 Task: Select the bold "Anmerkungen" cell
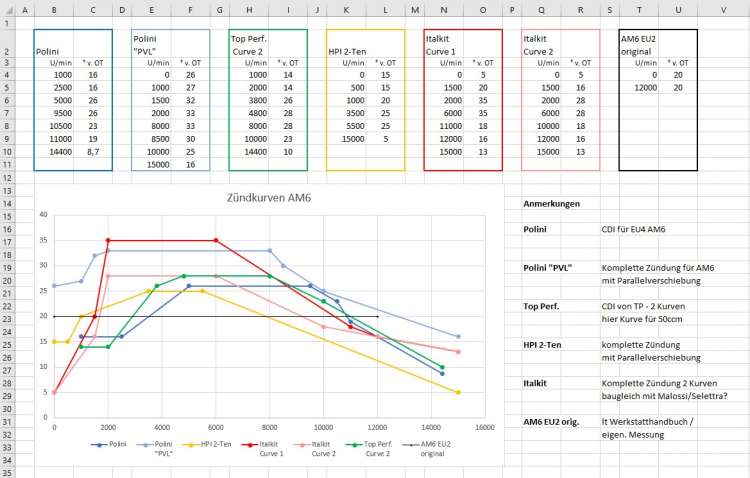(551, 203)
